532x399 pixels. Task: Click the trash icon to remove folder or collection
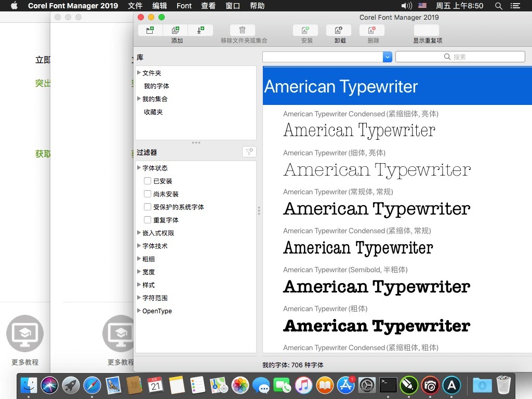242,31
